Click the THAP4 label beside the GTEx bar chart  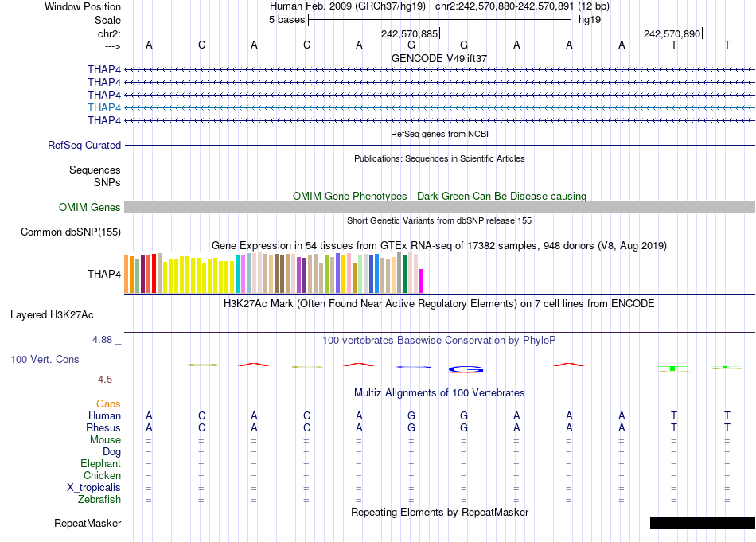tap(104, 274)
